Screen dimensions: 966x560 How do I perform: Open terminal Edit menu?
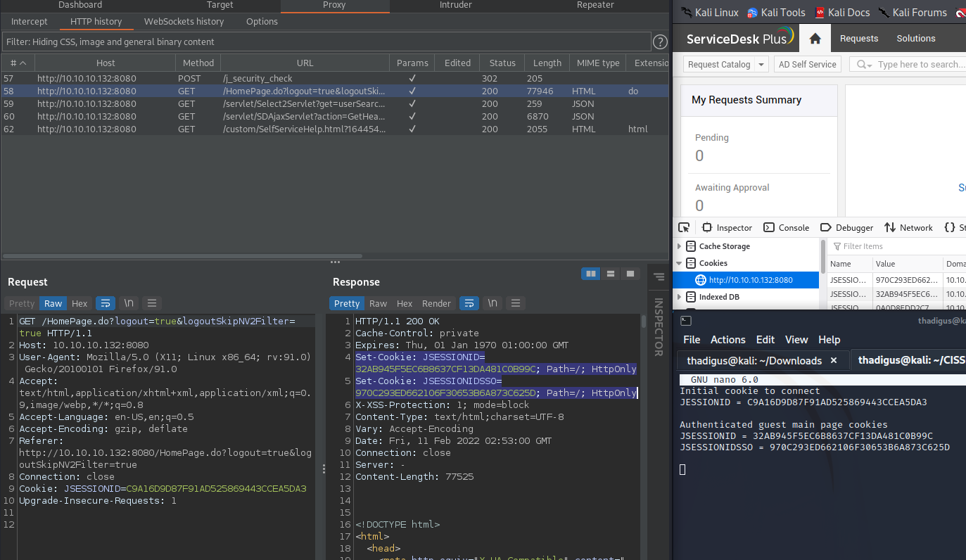click(765, 339)
